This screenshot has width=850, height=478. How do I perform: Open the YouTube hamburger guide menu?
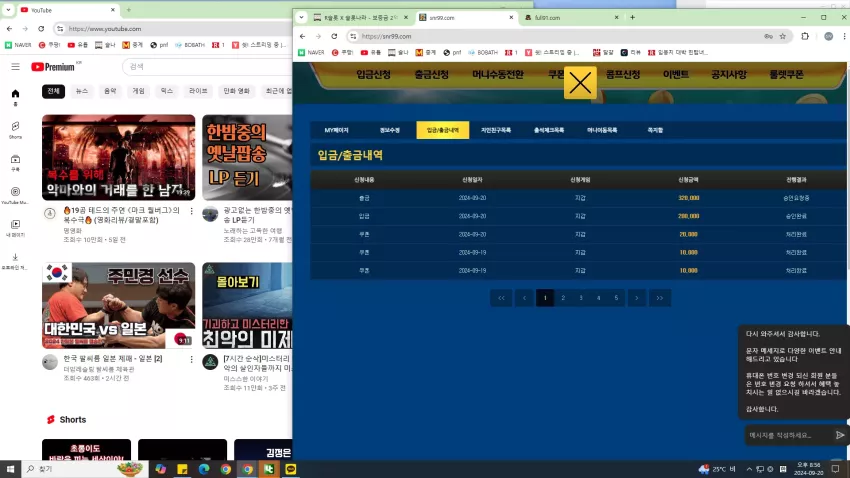[15, 67]
